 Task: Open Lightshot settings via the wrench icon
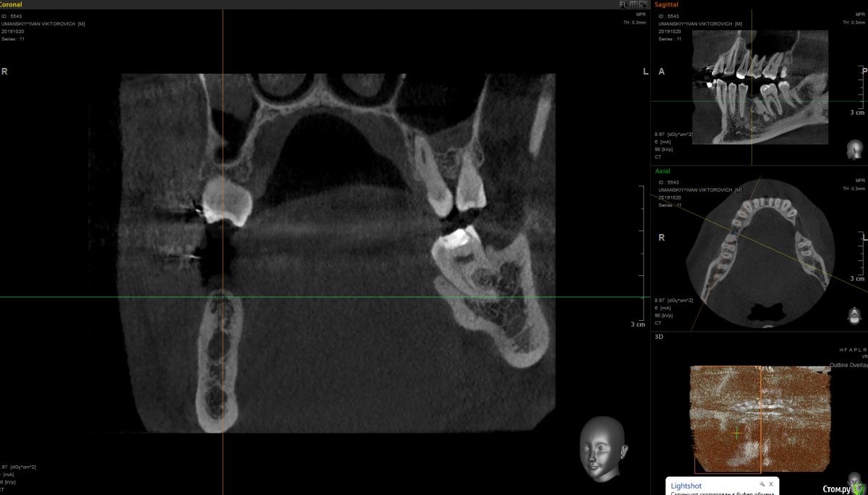click(x=762, y=484)
